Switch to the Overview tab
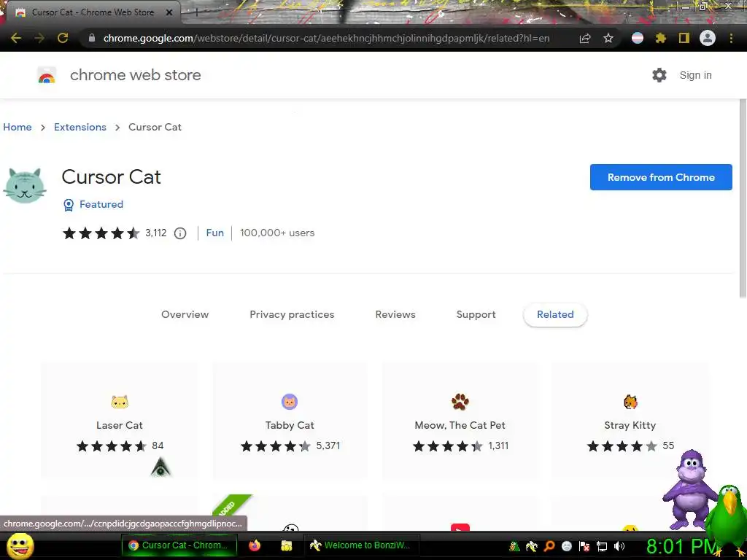The height and width of the screenshot is (560, 747). click(185, 314)
